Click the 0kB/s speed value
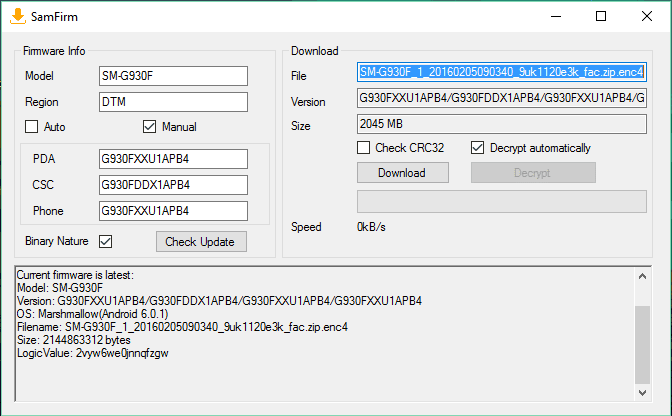 click(371, 227)
